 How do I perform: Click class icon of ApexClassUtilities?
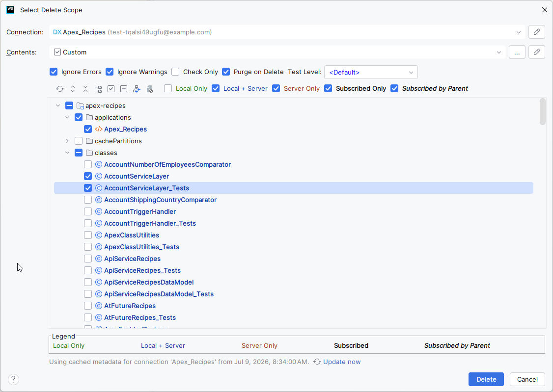(99, 235)
